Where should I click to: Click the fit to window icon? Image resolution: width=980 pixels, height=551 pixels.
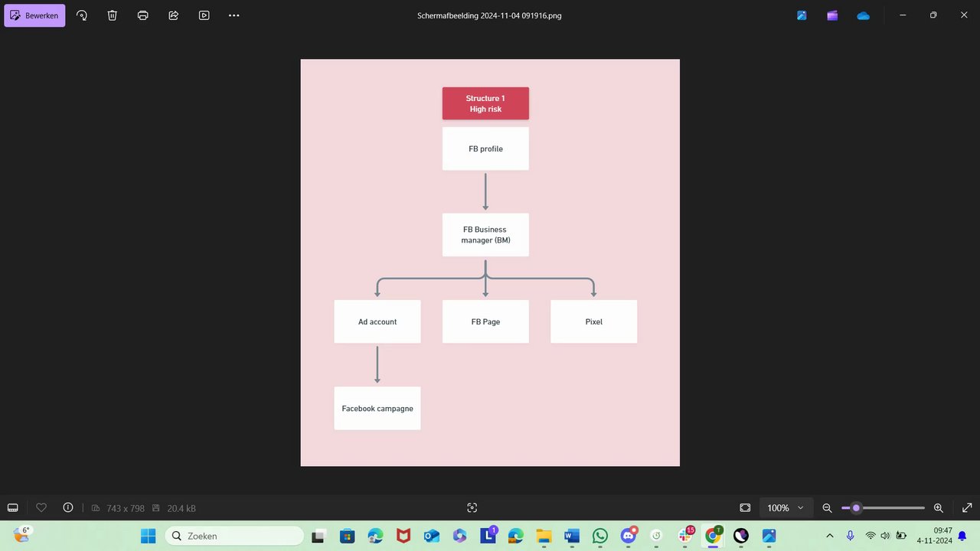(745, 508)
